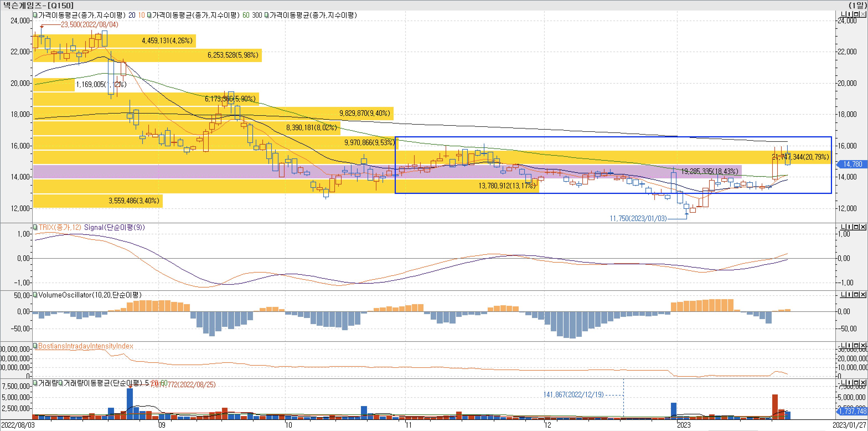Viewport: 868px width, 431px height.
Task: Toggle the TRIX indicator green box
Action: coord(35,227)
